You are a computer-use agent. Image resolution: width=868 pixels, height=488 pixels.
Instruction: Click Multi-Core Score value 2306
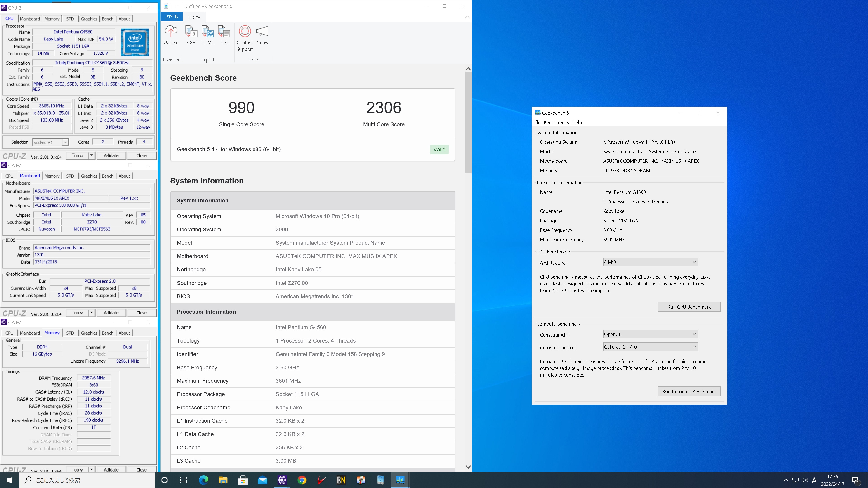point(383,108)
